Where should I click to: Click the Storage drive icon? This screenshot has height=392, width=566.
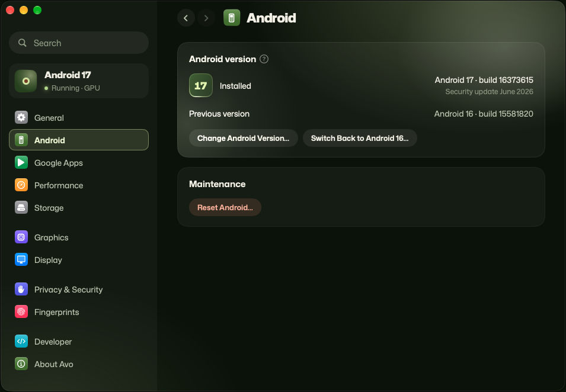[21, 208]
